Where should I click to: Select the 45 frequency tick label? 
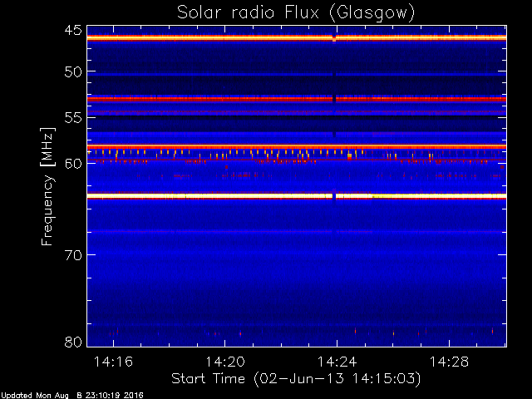pyautogui.click(x=73, y=30)
